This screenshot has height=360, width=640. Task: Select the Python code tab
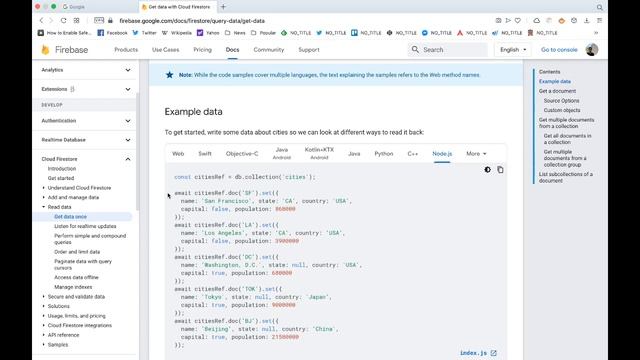(384, 154)
